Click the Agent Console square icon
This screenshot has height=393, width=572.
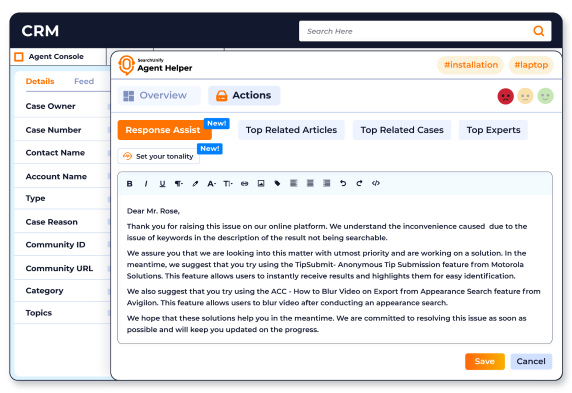pos(19,57)
